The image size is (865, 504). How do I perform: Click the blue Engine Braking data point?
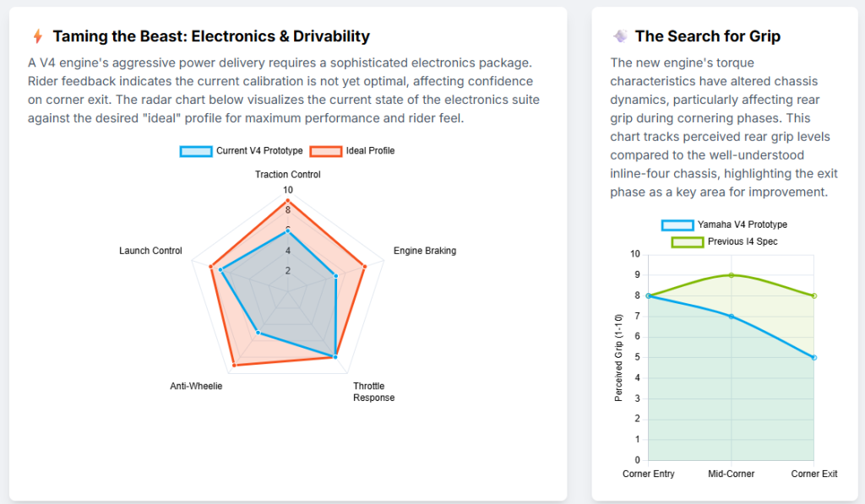pos(336,276)
